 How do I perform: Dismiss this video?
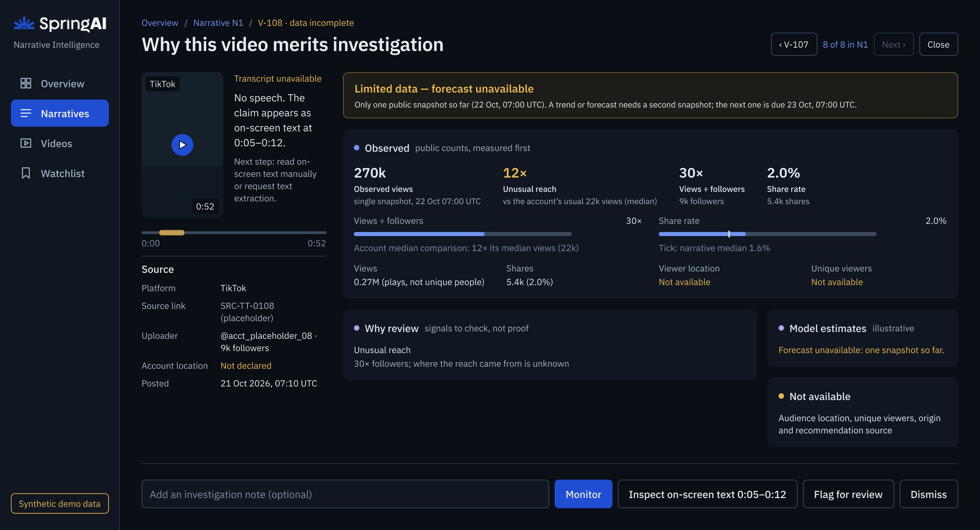click(929, 494)
